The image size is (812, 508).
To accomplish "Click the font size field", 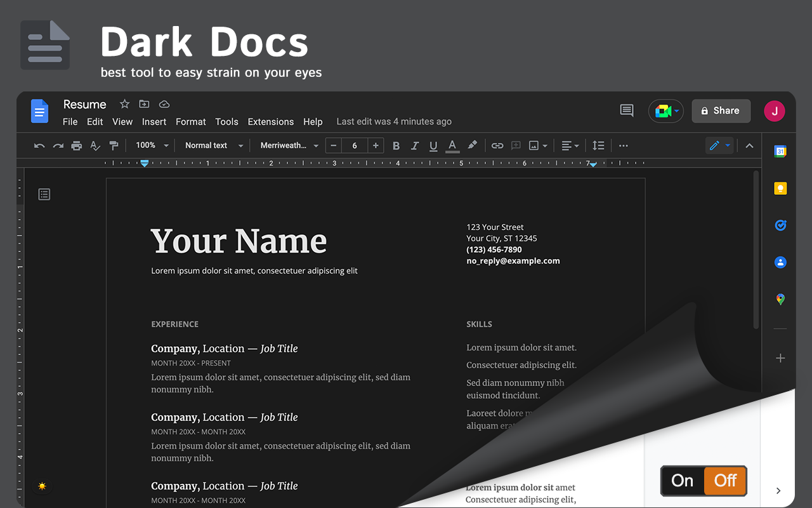I will pyautogui.click(x=355, y=145).
